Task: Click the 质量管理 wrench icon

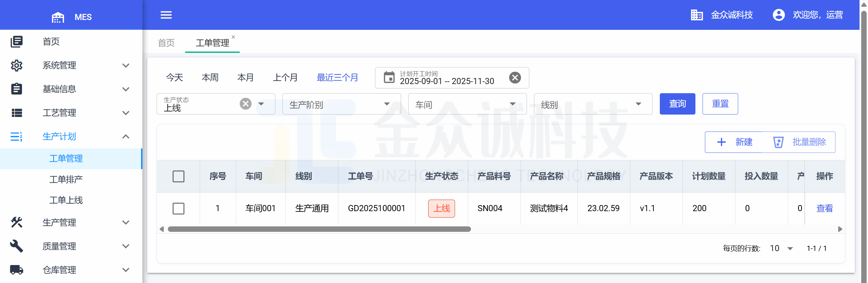Action: pyautogui.click(x=17, y=246)
